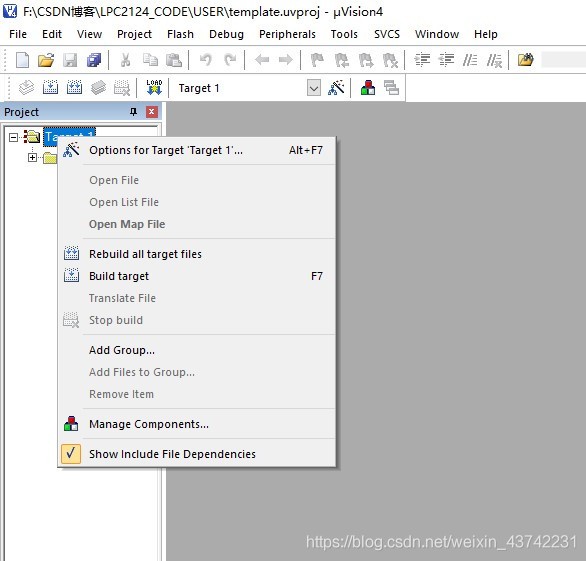
Task: Open the Help menu
Action: coord(485,34)
